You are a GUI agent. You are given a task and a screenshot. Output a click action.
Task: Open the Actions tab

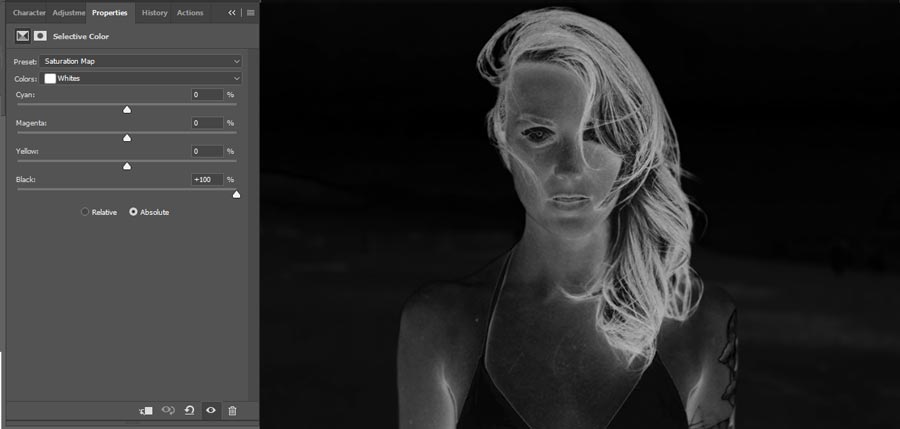[190, 13]
